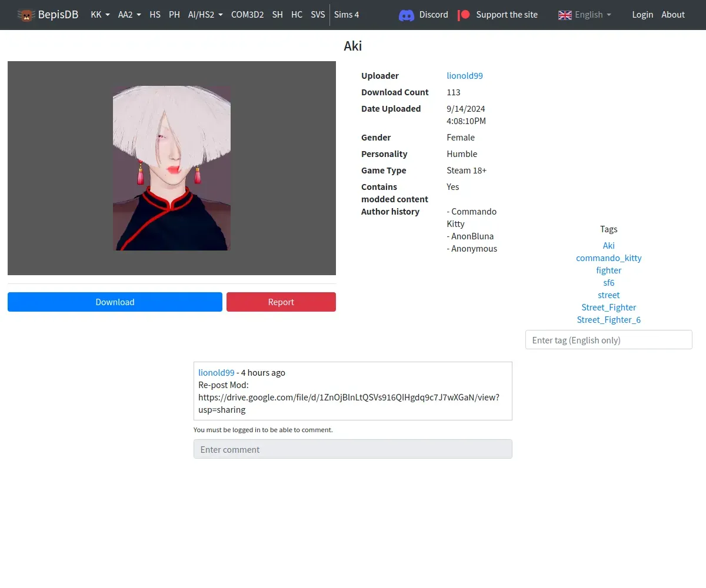Screen dimensions: 706x588
Task: Click the Discord logo icon
Action: [x=407, y=15]
